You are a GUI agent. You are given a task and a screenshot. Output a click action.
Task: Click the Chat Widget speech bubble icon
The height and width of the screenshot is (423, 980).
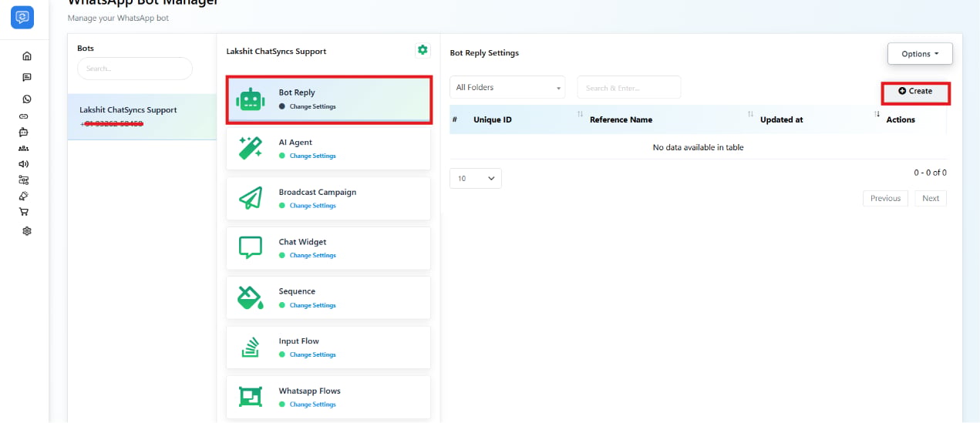250,247
